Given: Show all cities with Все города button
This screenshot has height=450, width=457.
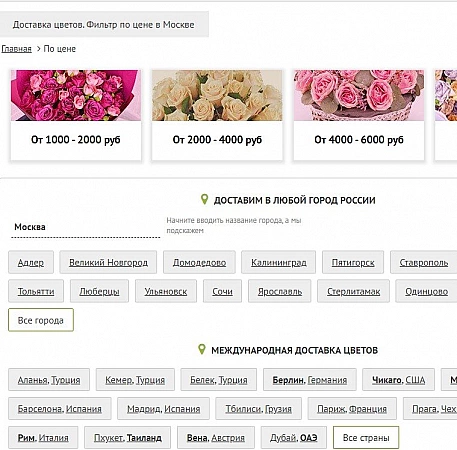Looking at the screenshot, I should tap(41, 320).
